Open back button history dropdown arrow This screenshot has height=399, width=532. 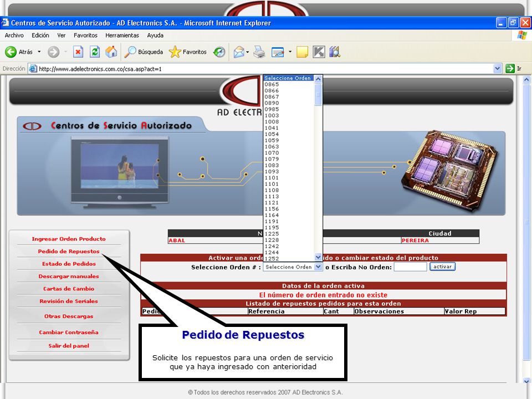click(39, 52)
